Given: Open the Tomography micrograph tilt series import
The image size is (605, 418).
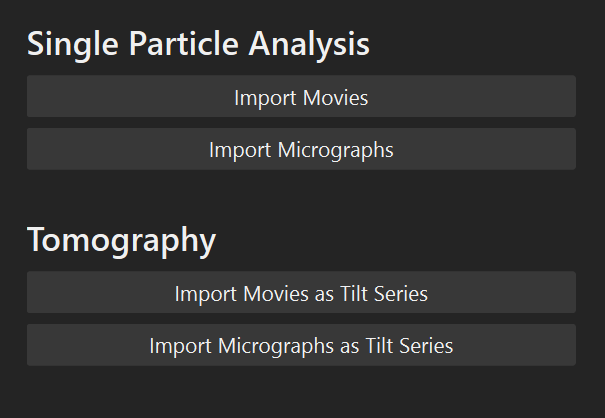Looking at the screenshot, I should coord(301,345).
